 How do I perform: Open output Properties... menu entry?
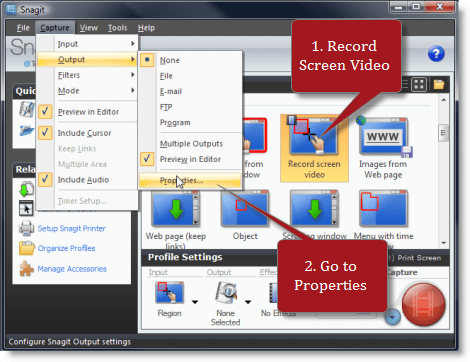190,180
